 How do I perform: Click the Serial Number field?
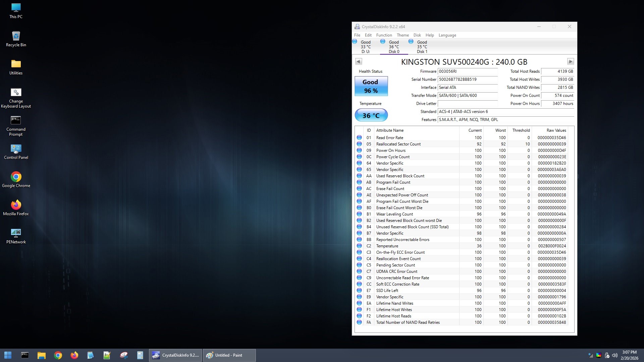point(467,79)
